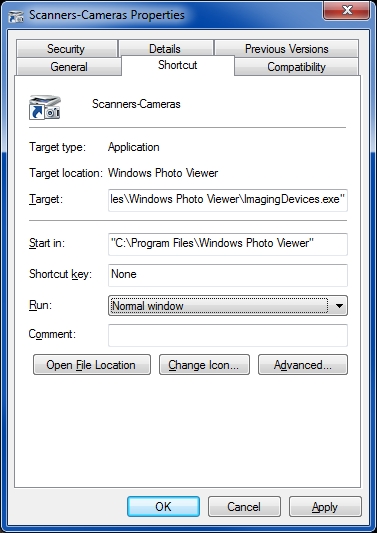Screen dimensions: 377x533
Task: Open the Advanced shortcut options
Action: tap(303, 365)
